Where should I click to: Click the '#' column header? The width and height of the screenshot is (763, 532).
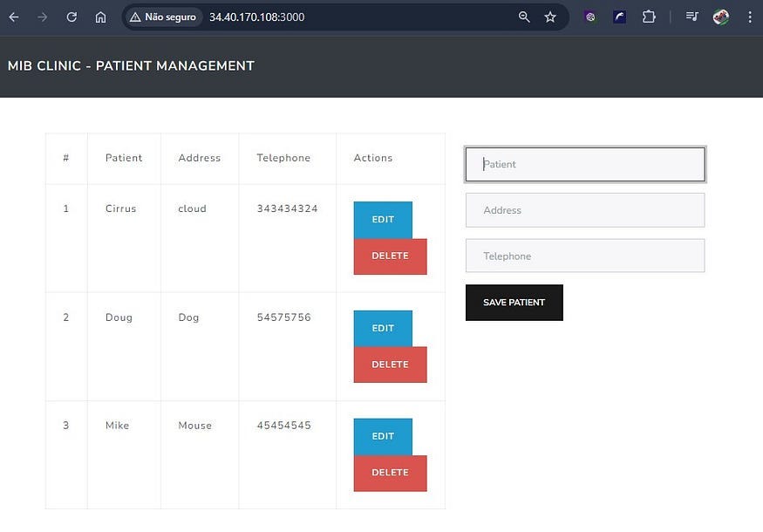(x=66, y=158)
